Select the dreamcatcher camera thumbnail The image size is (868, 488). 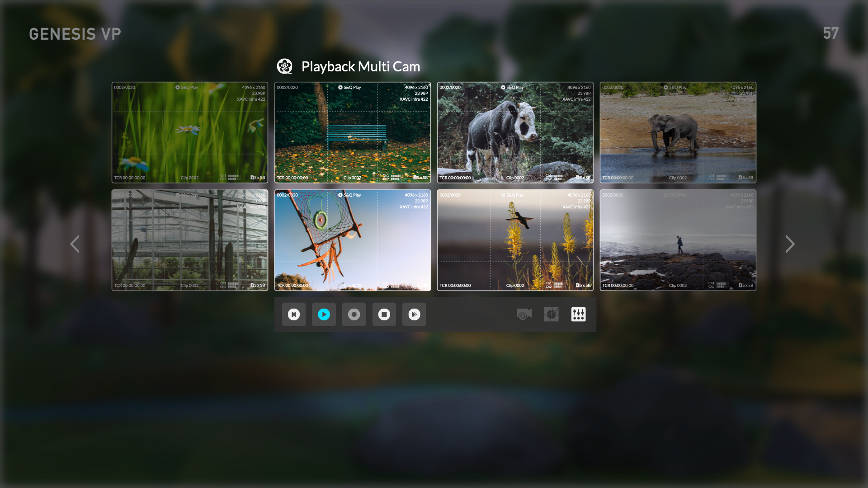pos(353,240)
